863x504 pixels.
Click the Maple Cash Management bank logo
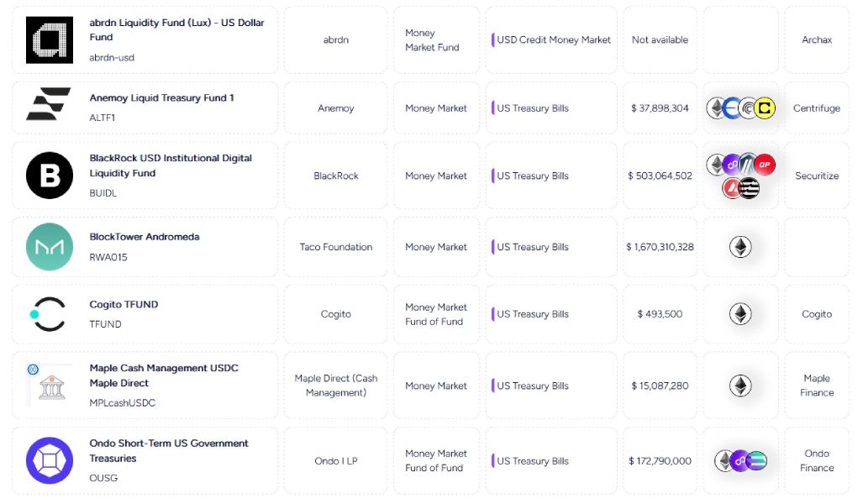(x=50, y=385)
